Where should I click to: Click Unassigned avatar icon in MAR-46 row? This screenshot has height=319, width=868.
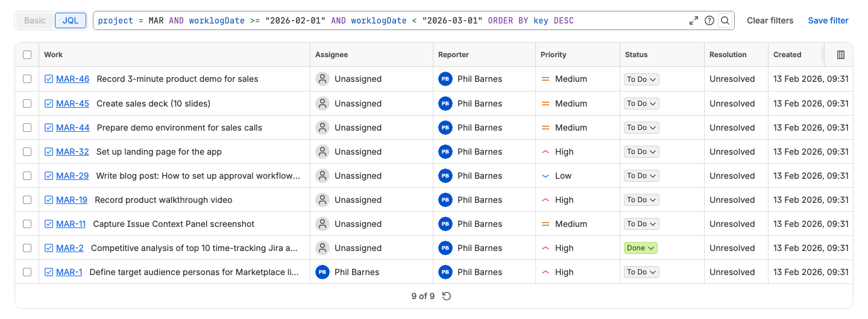(322, 79)
